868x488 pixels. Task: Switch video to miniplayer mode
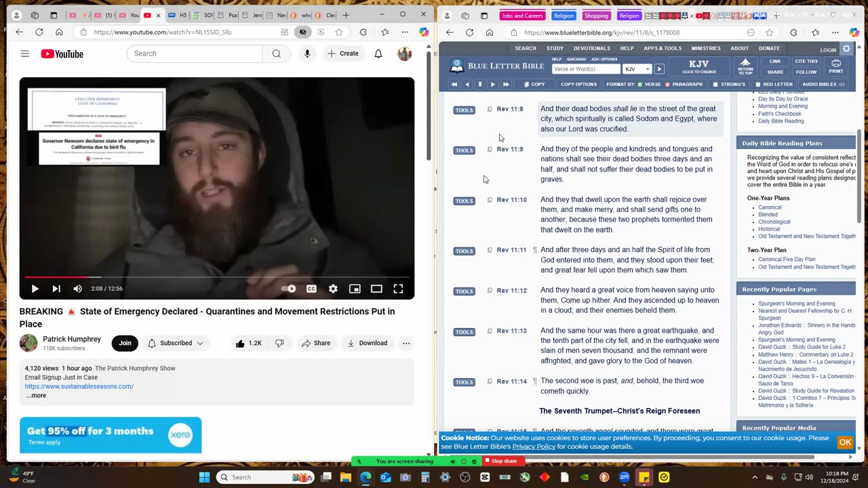click(355, 289)
